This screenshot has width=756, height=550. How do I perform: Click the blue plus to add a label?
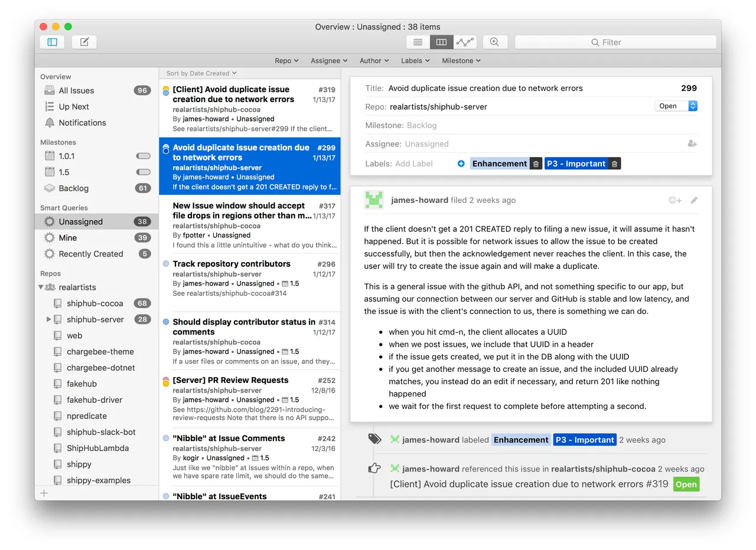(461, 163)
